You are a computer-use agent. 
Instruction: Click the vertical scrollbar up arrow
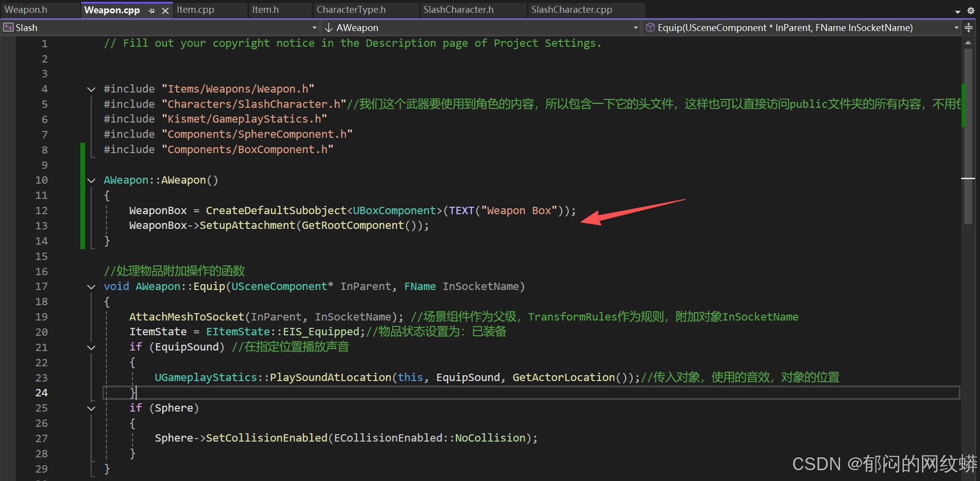[x=968, y=43]
